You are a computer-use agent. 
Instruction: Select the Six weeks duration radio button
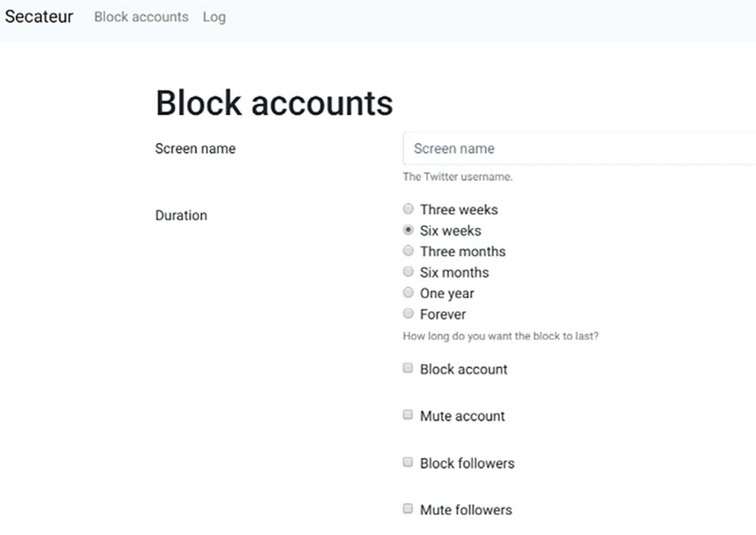click(x=408, y=230)
